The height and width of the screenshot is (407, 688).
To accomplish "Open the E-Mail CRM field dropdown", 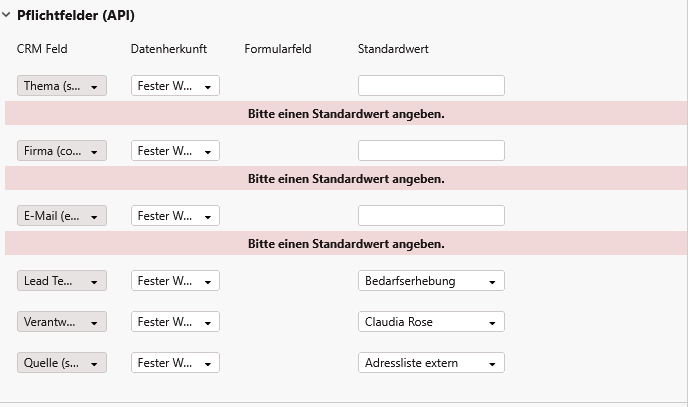I will point(62,216).
